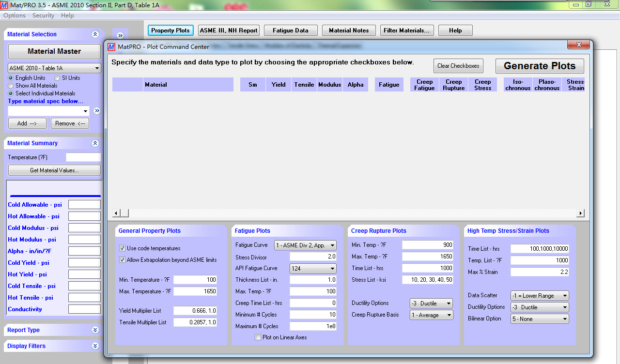Expand the Display Filters panel
The image size is (620, 364).
[95, 346]
